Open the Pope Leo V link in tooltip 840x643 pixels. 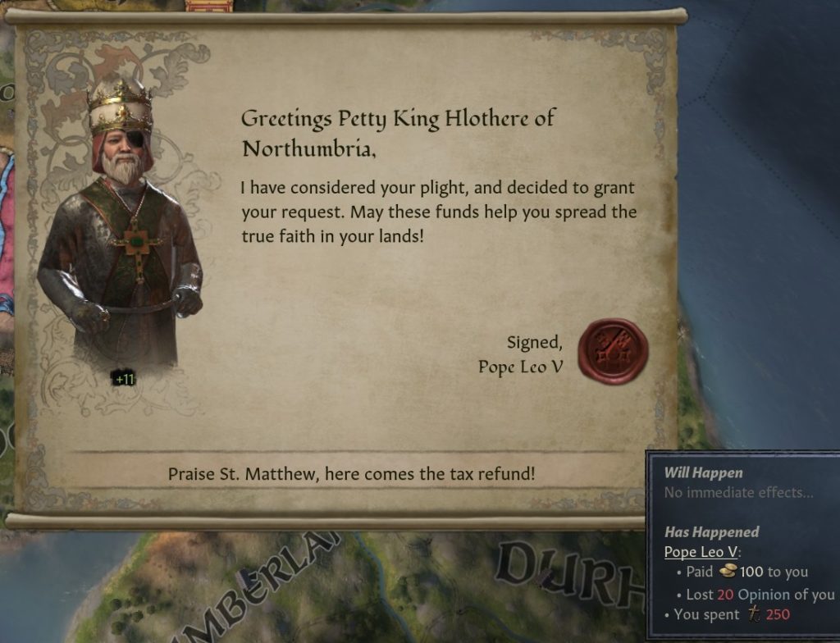point(701,552)
